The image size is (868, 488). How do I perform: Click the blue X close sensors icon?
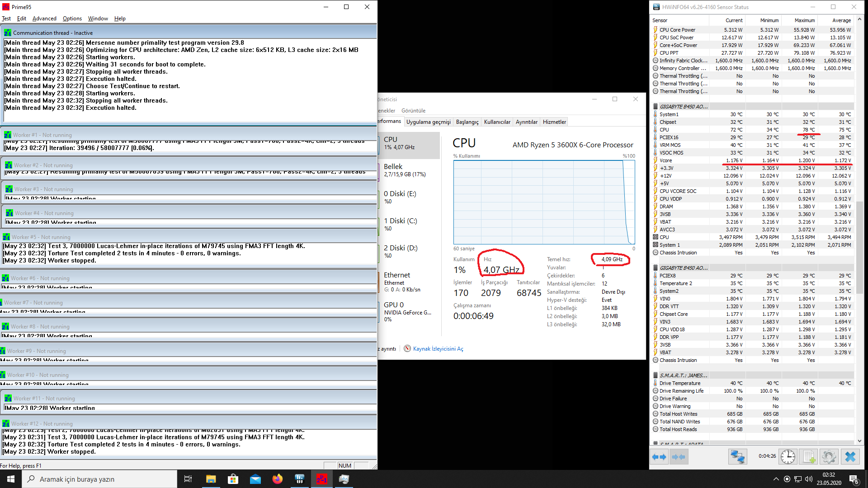850,457
